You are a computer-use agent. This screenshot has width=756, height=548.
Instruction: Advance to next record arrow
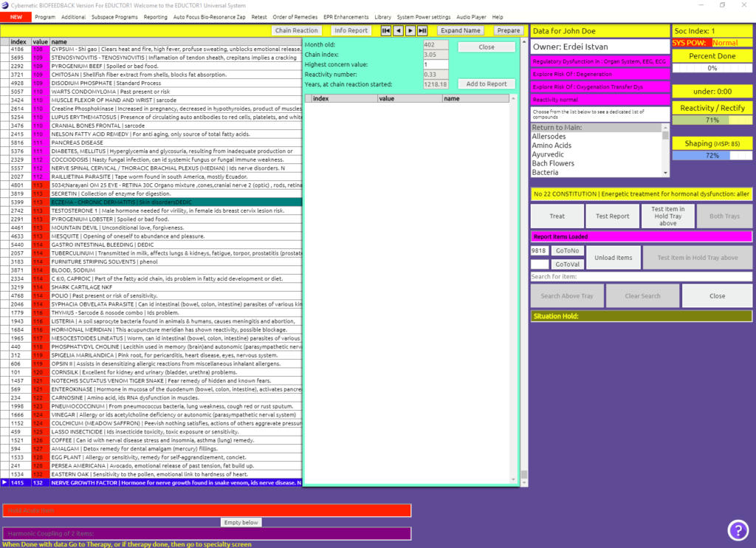pos(410,31)
